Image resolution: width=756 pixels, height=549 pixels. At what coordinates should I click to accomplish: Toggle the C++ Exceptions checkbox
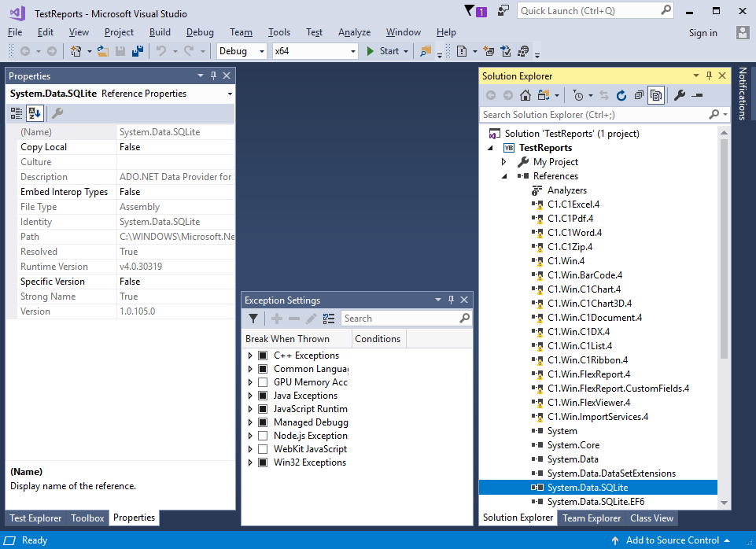(263, 356)
